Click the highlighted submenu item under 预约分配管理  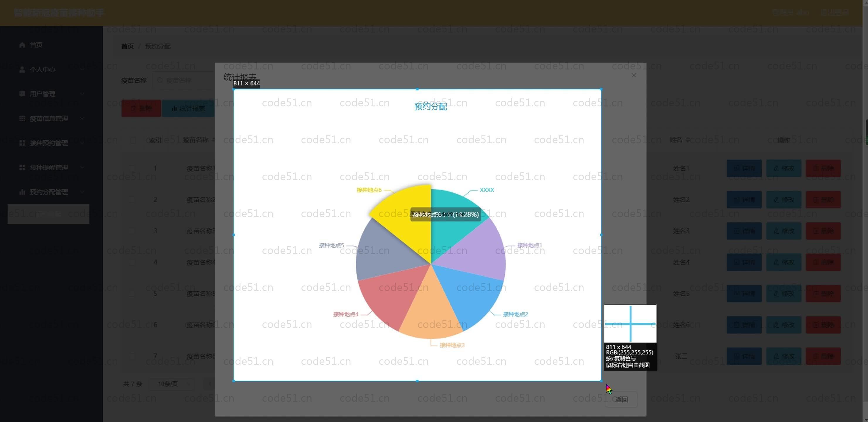tap(48, 214)
